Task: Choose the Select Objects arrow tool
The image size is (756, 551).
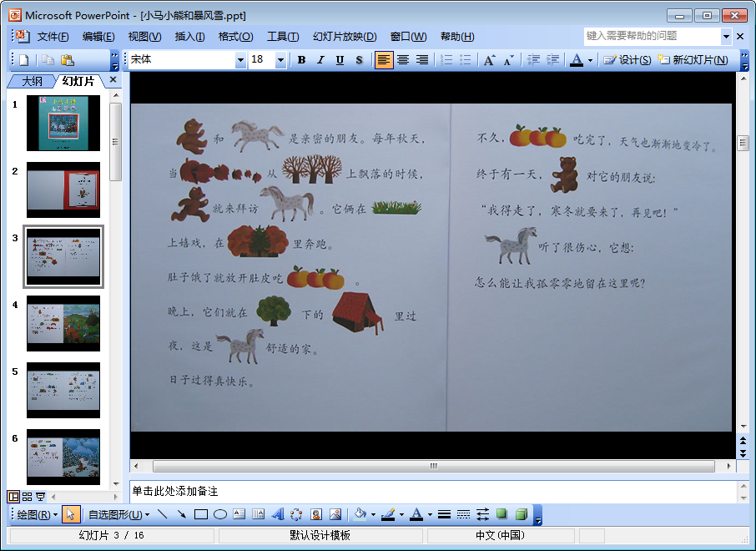Action: click(70, 515)
